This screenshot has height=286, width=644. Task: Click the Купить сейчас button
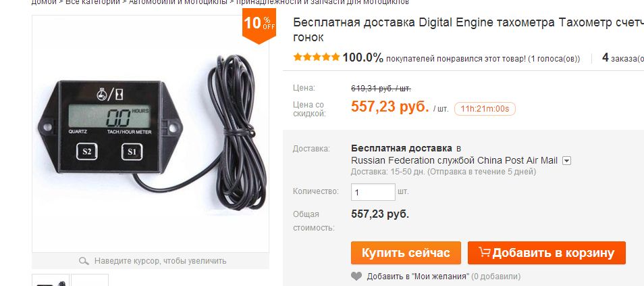pos(406,253)
